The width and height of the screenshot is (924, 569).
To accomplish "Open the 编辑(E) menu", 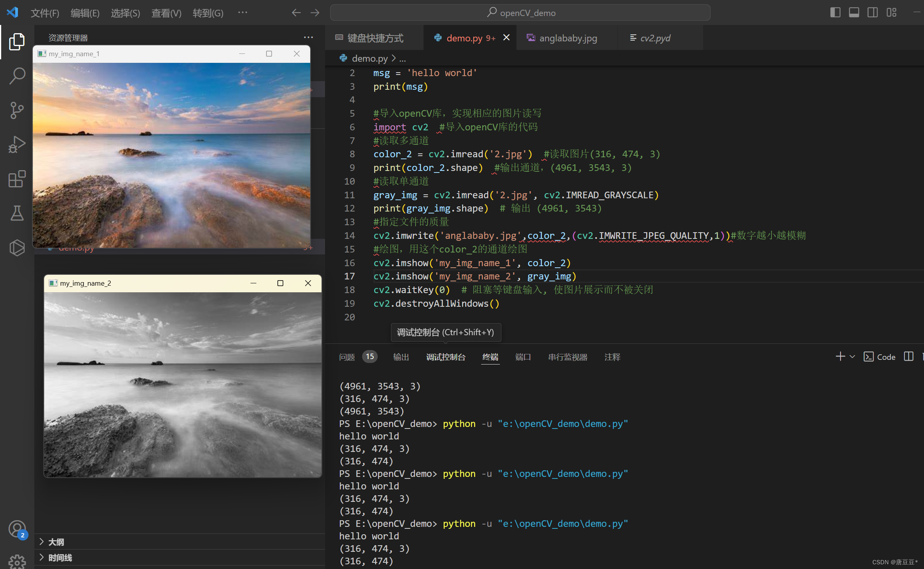I will pyautogui.click(x=85, y=13).
